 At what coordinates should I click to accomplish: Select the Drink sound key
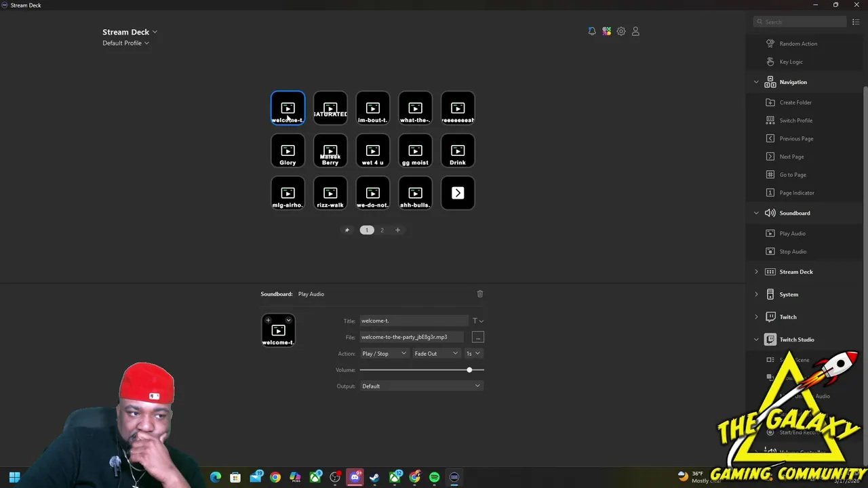click(x=458, y=150)
